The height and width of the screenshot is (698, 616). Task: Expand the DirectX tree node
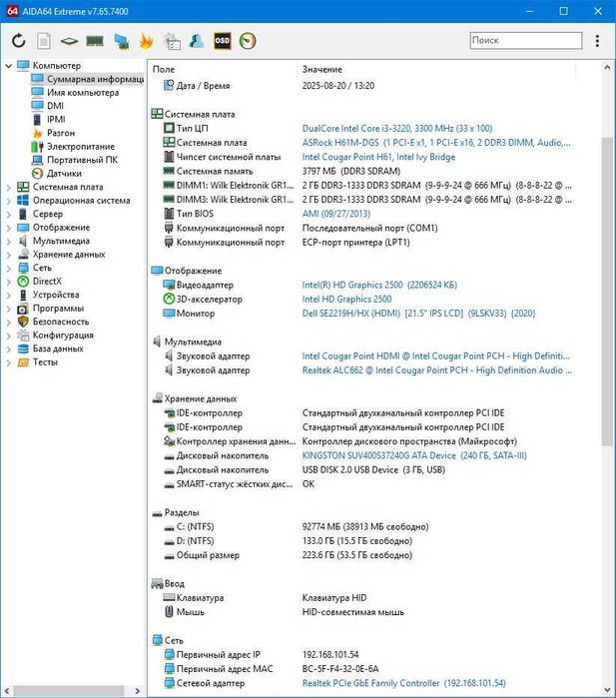coord(8,282)
